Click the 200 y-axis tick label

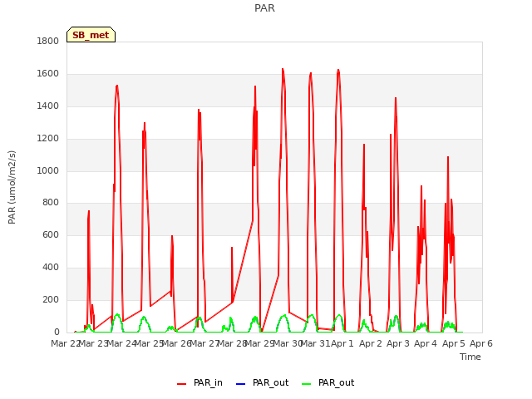[51, 299]
